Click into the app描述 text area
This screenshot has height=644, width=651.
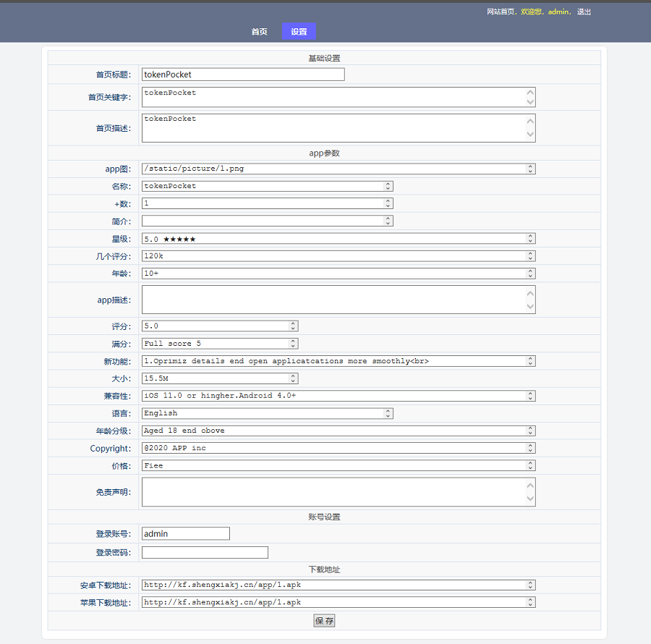click(339, 300)
